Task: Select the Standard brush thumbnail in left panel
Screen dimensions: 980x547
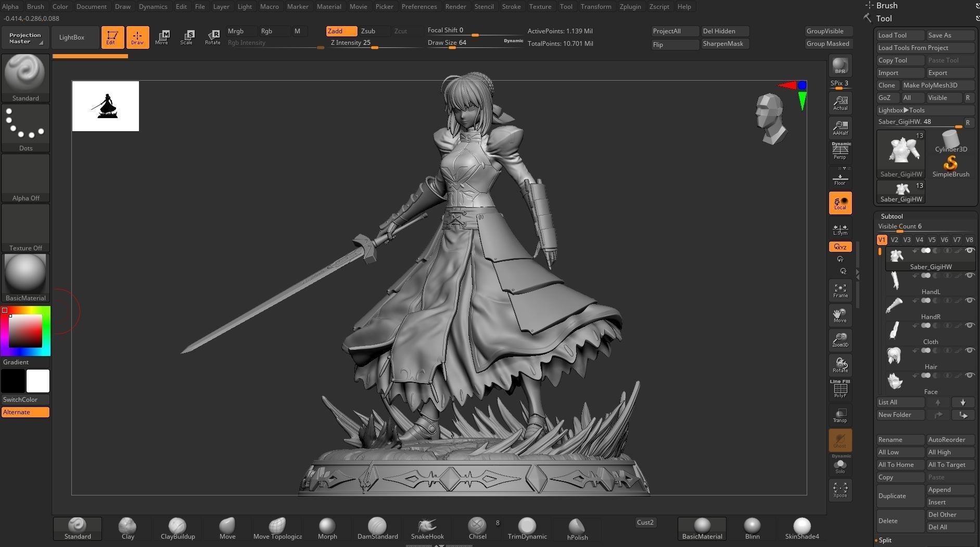Action: (x=26, y=78)
